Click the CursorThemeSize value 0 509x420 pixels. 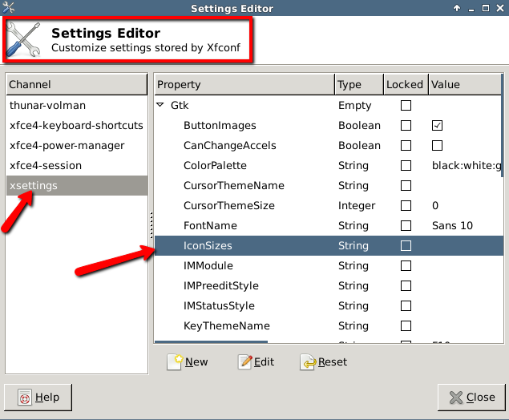click(435, 206)
